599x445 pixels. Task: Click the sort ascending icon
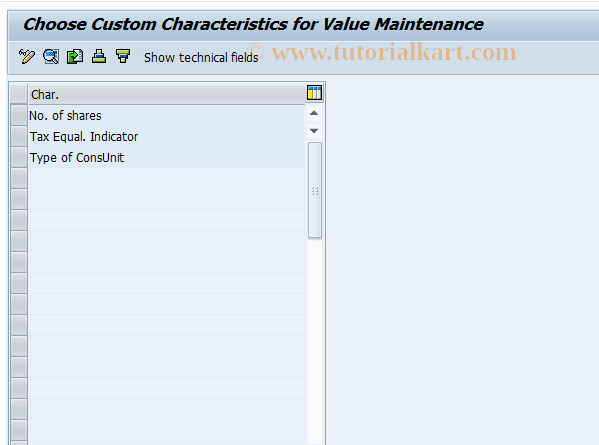99,57
